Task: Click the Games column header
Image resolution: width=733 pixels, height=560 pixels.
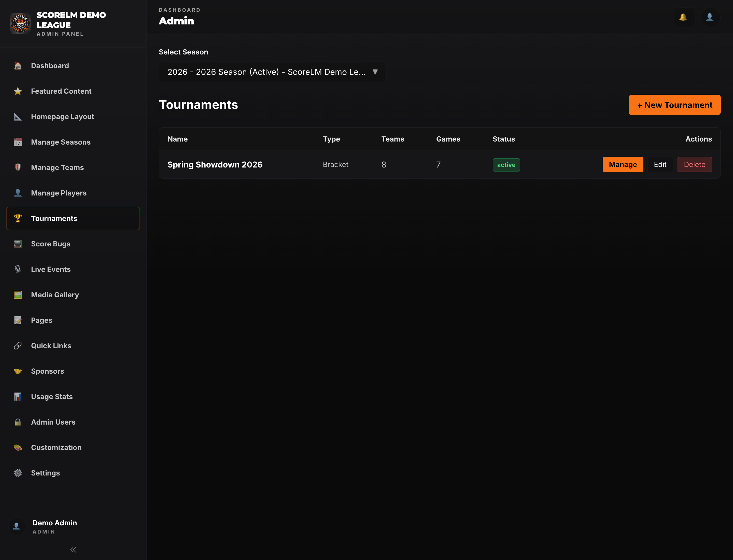Action: point(448,139)
